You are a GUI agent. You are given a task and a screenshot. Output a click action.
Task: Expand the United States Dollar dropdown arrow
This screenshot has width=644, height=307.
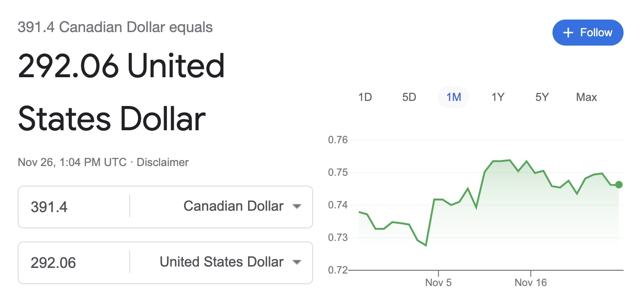(297, 262)
